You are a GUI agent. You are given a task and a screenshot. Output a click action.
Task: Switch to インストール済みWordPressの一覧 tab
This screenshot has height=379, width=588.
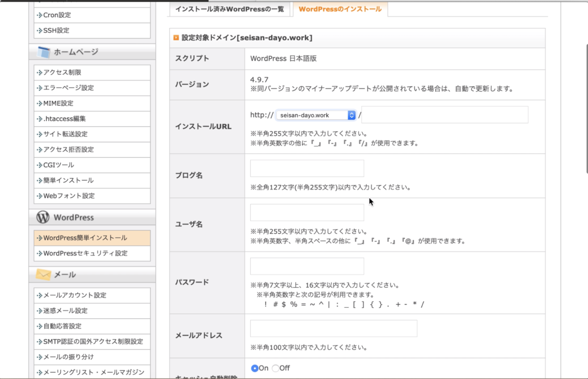[230, 9]
